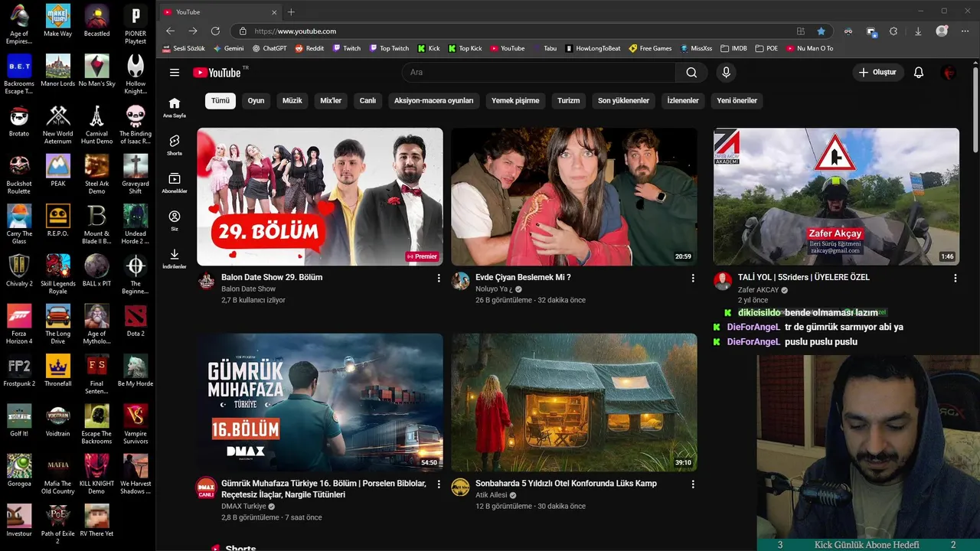Image resolution: width=980 pixels, height=551 pixels.
Task: Open Atik Ailesi channel name link
Action: click(x=491, y=495)
